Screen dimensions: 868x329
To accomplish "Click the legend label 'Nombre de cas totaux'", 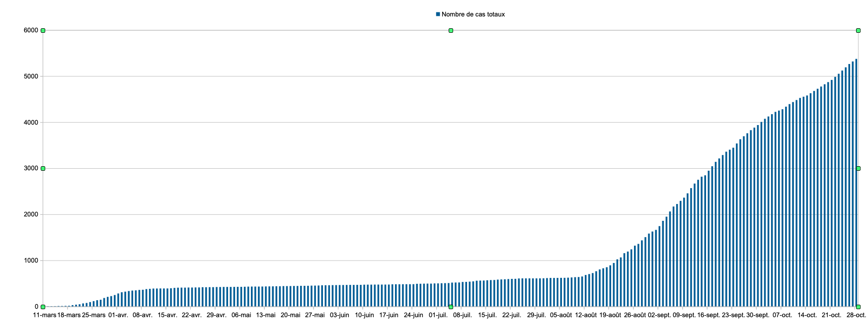I will click(x=473, y=14).
